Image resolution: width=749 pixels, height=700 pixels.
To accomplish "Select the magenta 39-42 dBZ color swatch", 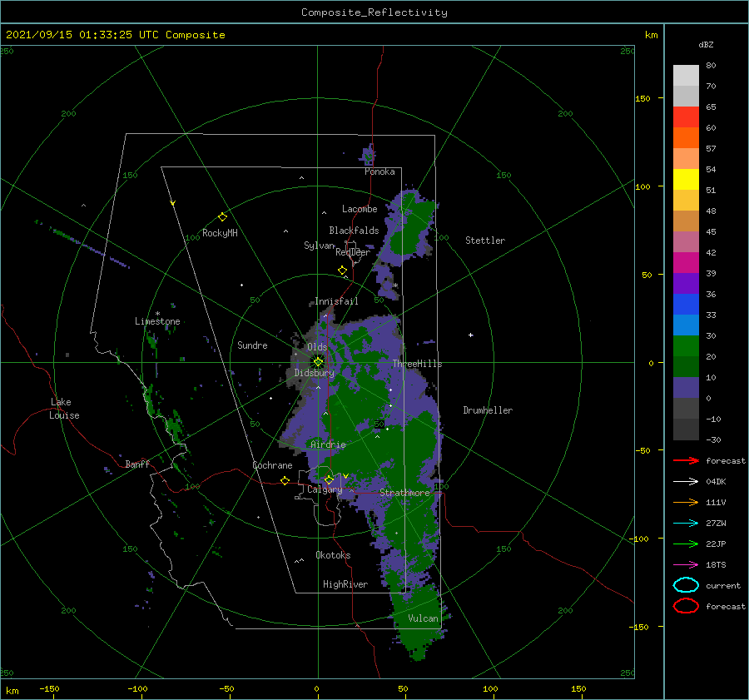I will click(686, 263).
